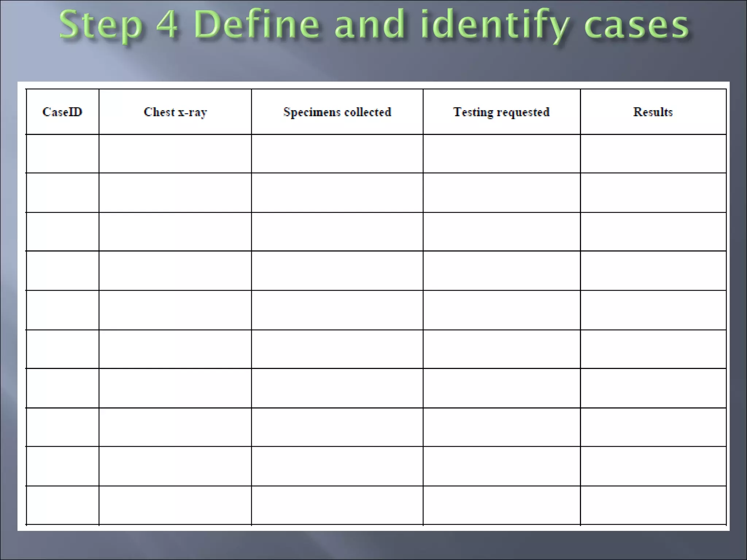The image size is (747, 560).
Task: Click second row Chest x-ray cell
Action: (x=175, y=192)
